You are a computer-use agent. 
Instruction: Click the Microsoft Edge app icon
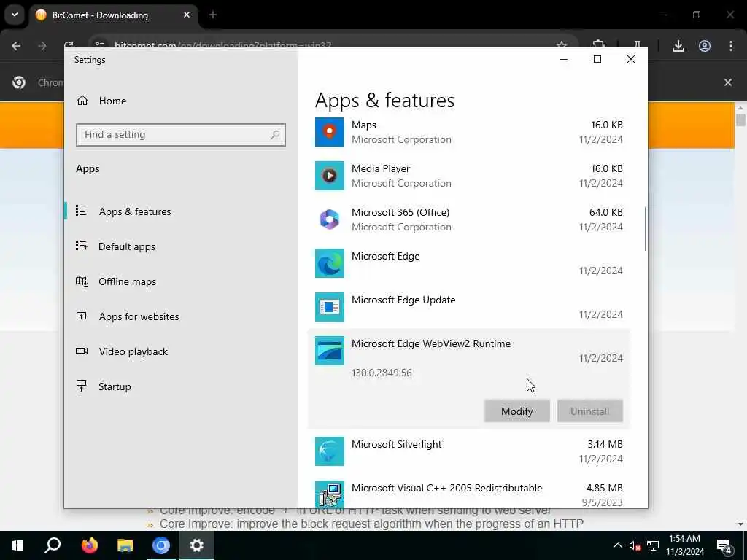pos(329,263)
